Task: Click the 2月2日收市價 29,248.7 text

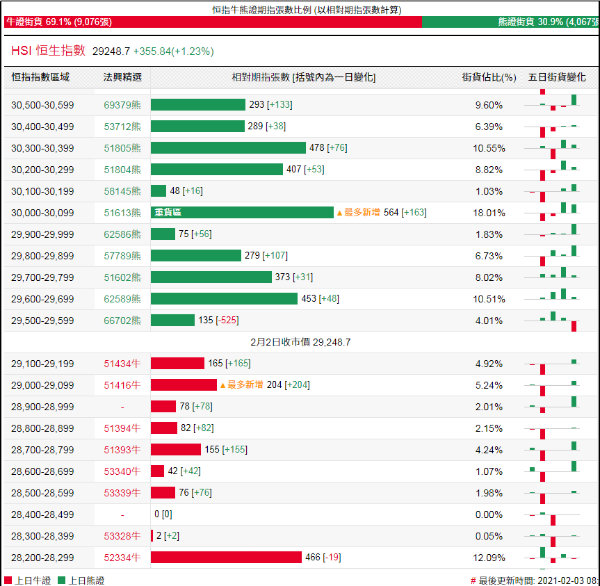Action: [300, 342]
